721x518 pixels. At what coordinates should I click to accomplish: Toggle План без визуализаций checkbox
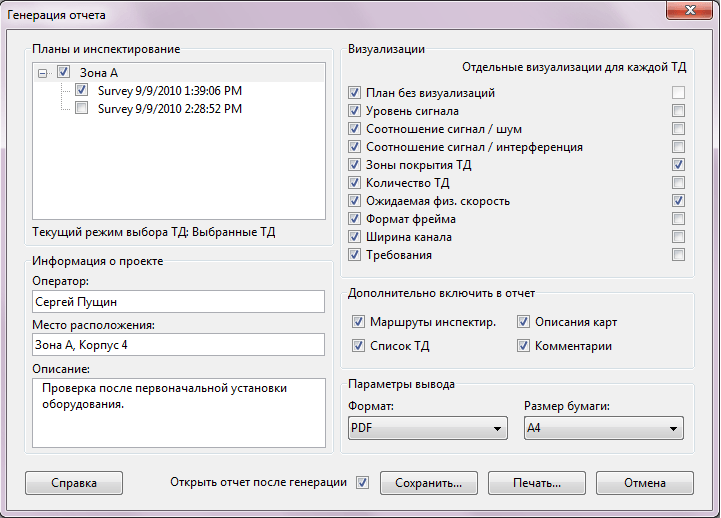point(355,93)
